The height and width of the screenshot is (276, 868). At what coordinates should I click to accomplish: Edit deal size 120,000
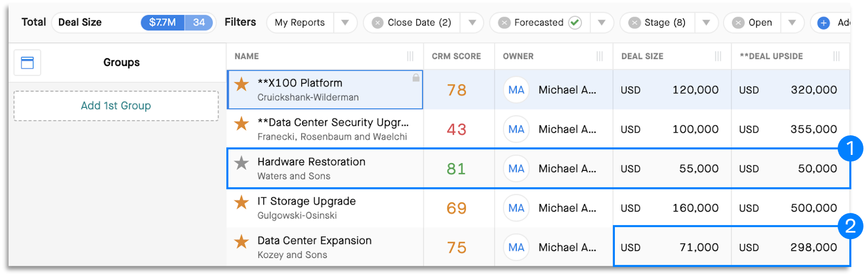[x=695, y=90]
